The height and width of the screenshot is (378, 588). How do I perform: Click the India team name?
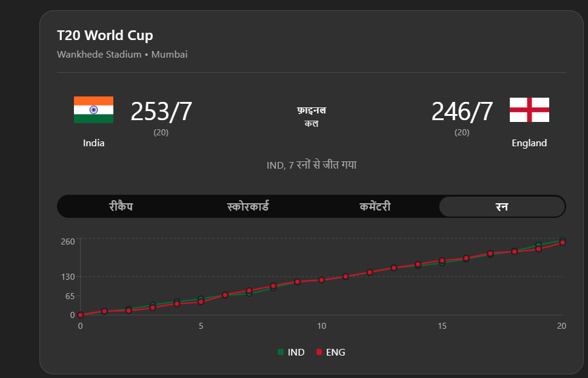tap(94, 143)
